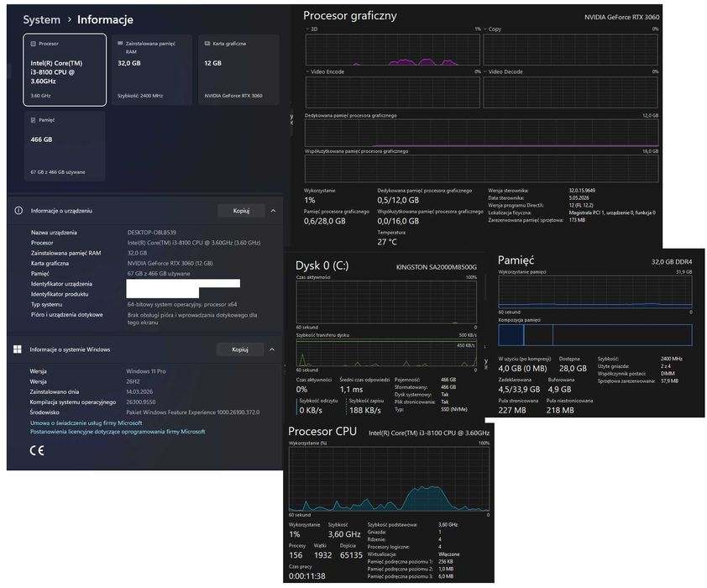Open the Pamięć 466 GB storage card
Image resolution: width=707 pixels, height=588 pixels.
(65, 146)
